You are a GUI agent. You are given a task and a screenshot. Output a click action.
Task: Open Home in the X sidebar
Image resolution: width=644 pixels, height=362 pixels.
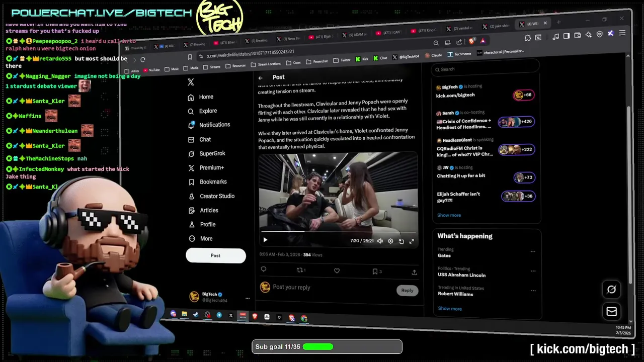pos(201,97)
